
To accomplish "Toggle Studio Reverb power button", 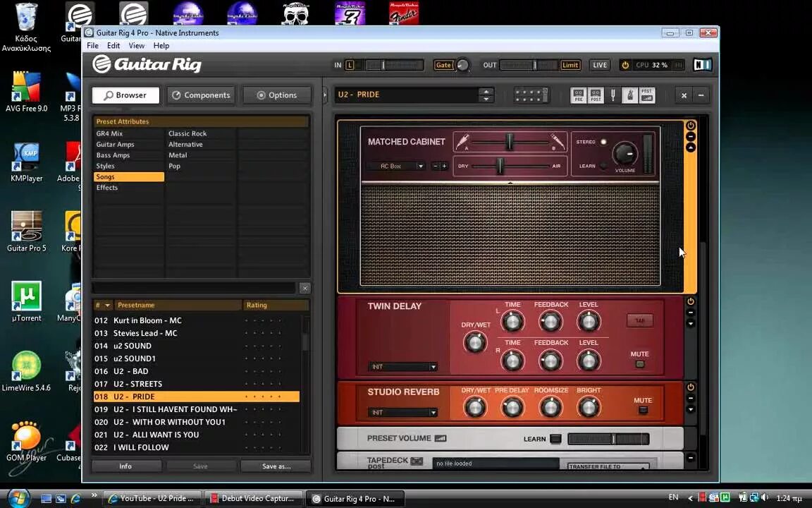I will click(x=690, y=387).
